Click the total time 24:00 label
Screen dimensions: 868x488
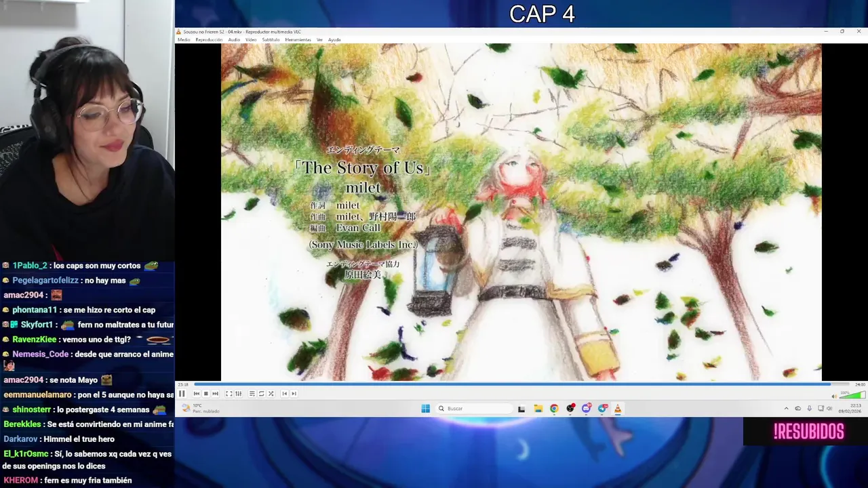[860, 384]
